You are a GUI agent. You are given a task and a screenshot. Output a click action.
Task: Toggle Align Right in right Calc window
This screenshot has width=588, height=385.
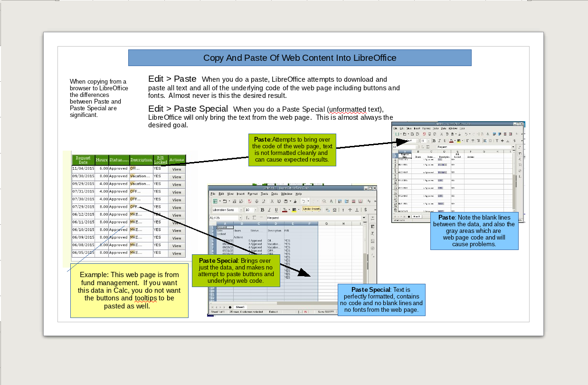click(478, 141)
